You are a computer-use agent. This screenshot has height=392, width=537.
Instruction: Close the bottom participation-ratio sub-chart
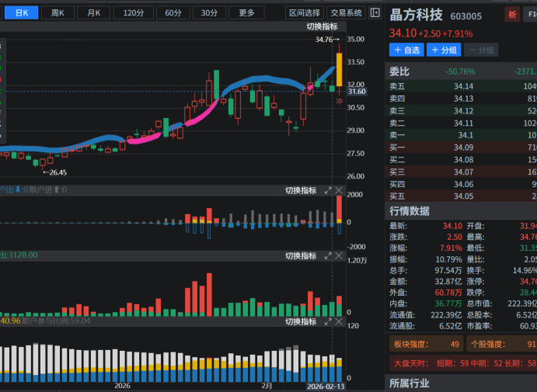(339, 321)
